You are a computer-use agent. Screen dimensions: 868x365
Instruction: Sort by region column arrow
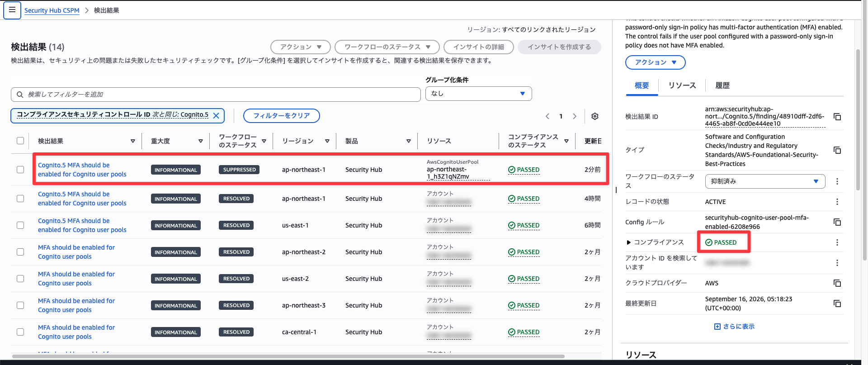click(x=327, y=141)
